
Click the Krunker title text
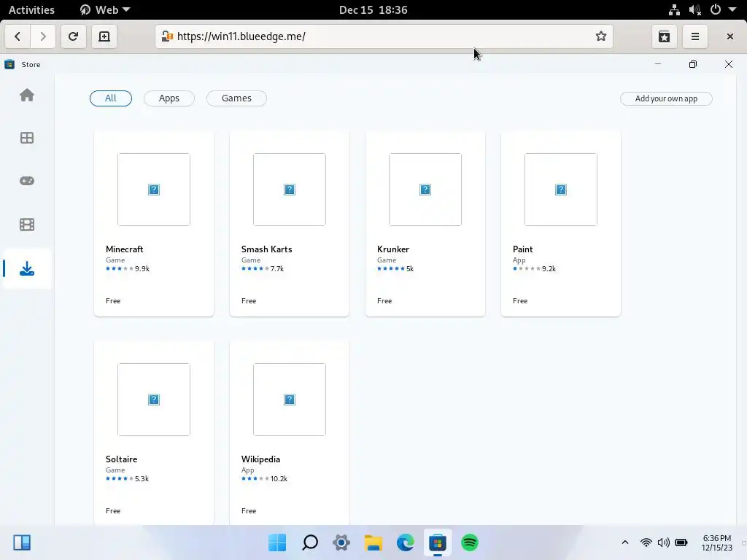[393, 249]
